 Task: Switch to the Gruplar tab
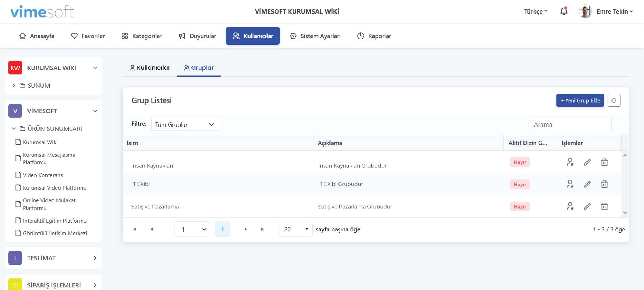pyautogui.click(x=199, y=68)
